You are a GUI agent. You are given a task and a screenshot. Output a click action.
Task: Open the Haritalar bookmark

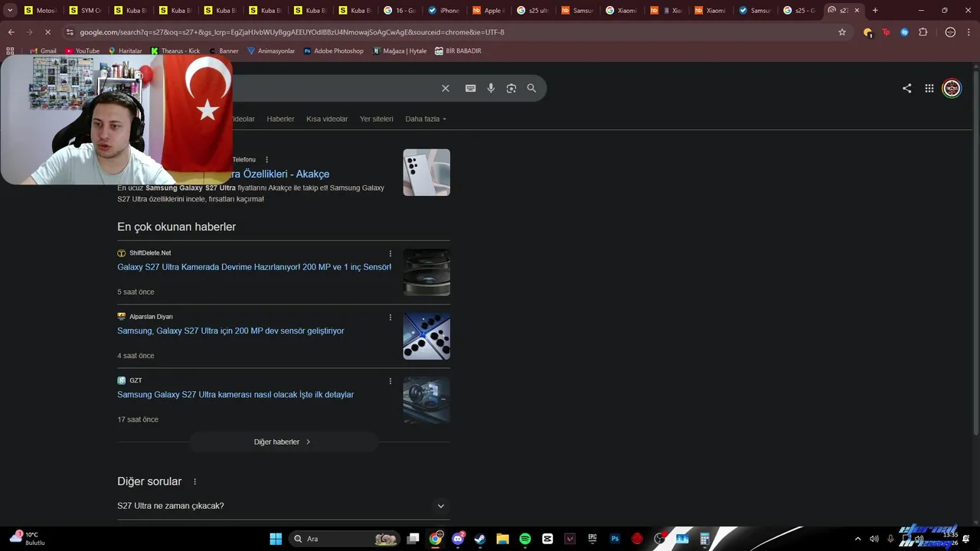pos(125,51)
